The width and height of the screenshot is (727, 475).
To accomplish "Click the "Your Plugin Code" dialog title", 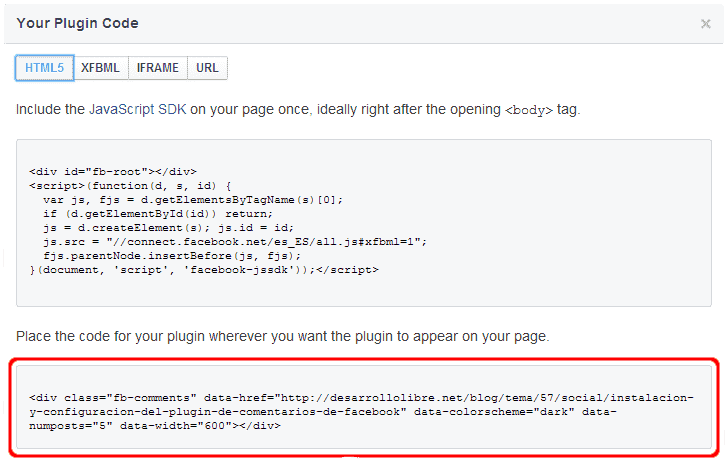I will pyautogui.click(x=77, y=23).
